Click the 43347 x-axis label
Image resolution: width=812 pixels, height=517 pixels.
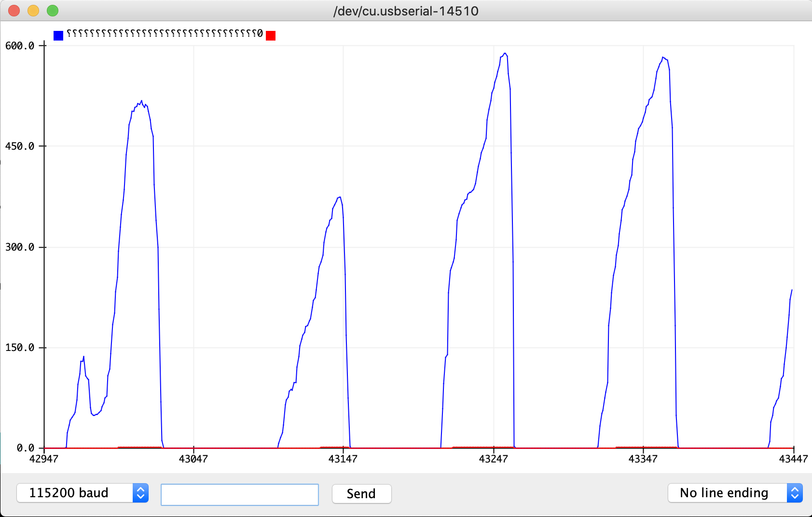[643, 459]
